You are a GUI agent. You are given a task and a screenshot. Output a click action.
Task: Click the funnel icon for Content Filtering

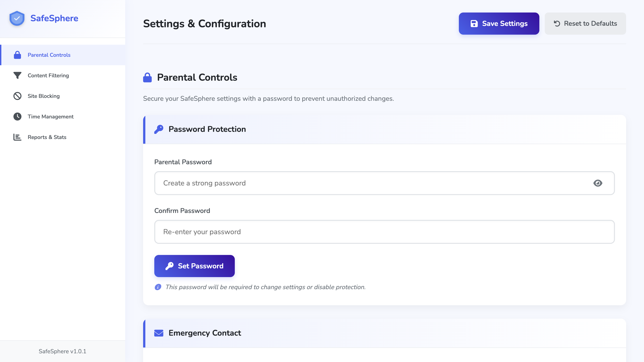coord(17,76)
